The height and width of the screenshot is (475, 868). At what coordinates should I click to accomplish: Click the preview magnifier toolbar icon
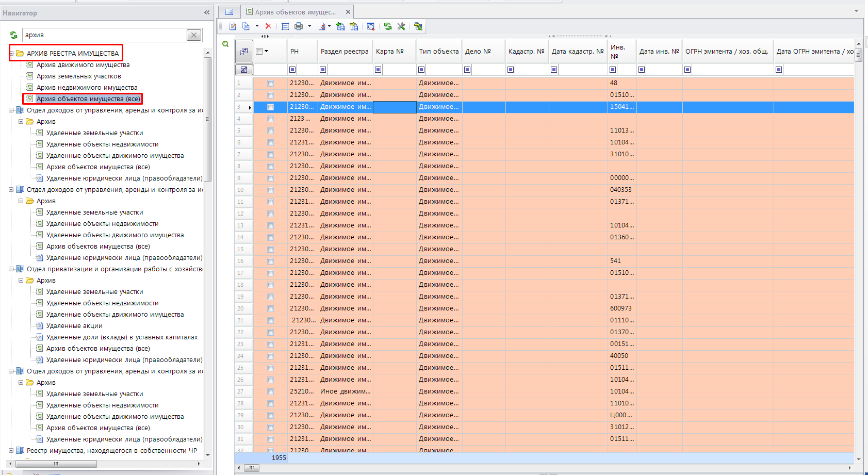click(371, 26)
